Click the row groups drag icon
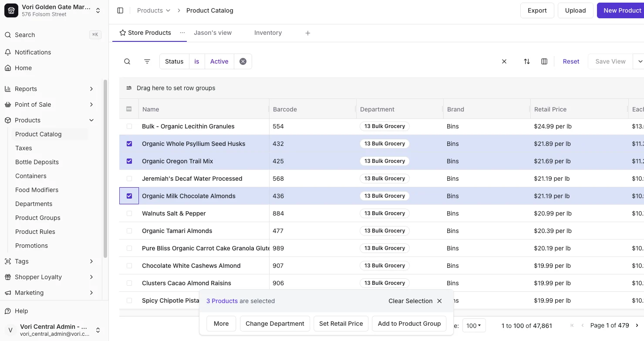The height and width of the screenshot is (341, 644). (129, 88)
